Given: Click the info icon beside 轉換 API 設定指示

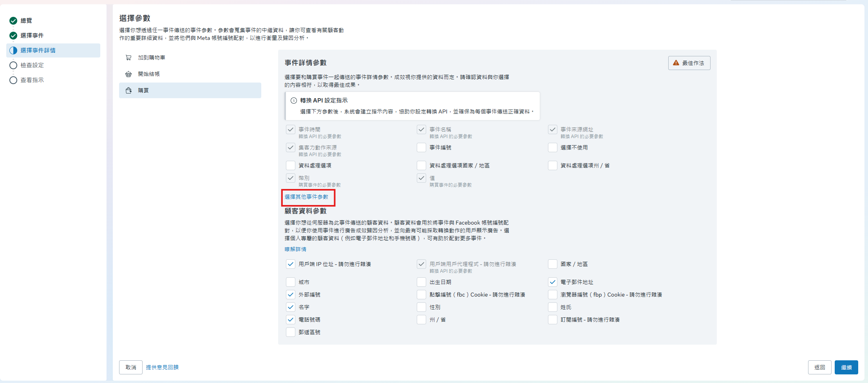Looking at the screenshot, I should 293,101.
